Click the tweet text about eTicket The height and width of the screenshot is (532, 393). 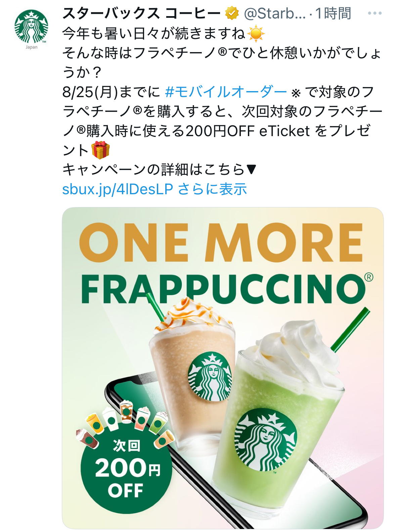pyautogui.click(x=222, y=121)
